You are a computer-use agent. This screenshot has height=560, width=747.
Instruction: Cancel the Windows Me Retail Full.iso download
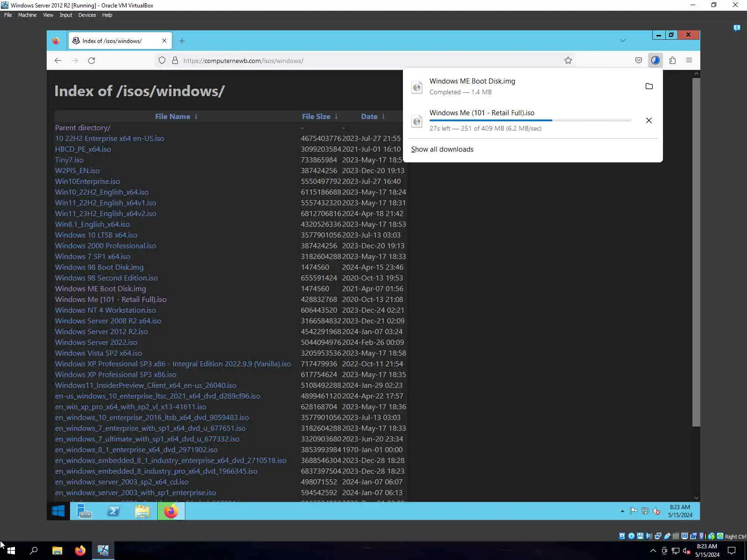coord(649,120)
